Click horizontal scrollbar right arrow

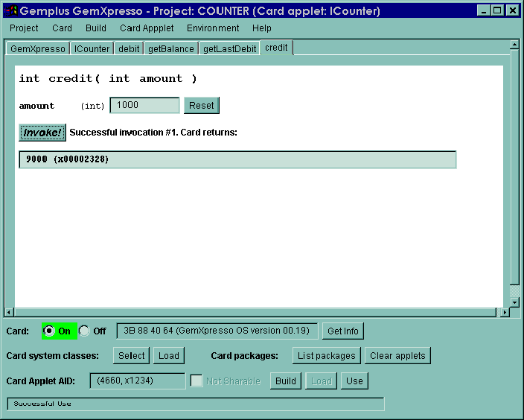tap(505, 312)
